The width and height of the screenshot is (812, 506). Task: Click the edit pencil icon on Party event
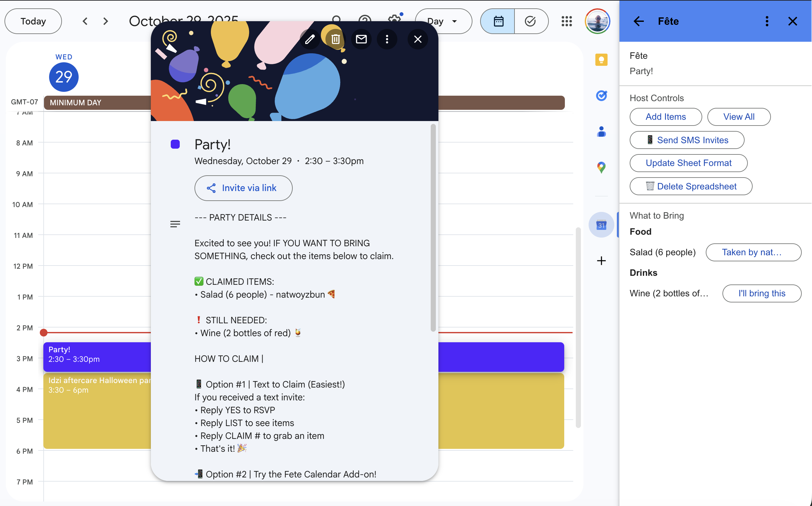310,39
